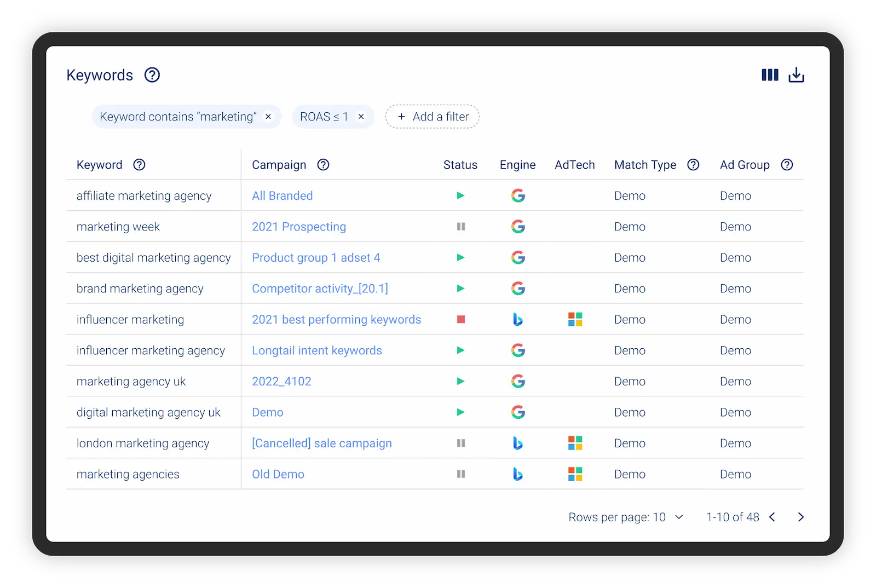
Task: Click active status icon for marketing agency uk
Action: [x=460, y=382]
